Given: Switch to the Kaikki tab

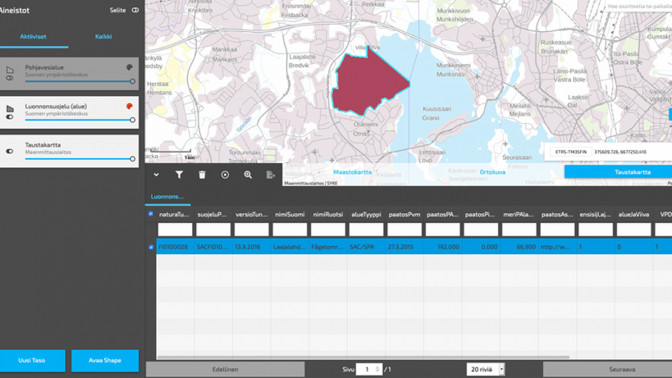Looking at the screenshot, I should coord(103,37).
